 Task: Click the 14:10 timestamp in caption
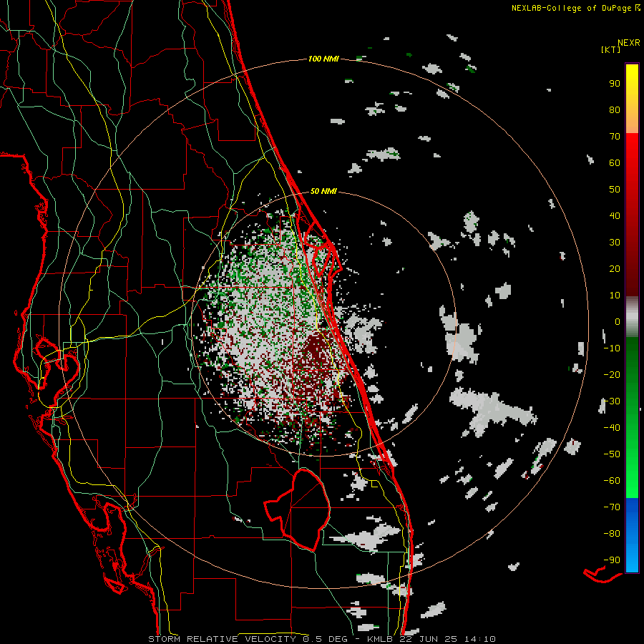tap(479, 639)
